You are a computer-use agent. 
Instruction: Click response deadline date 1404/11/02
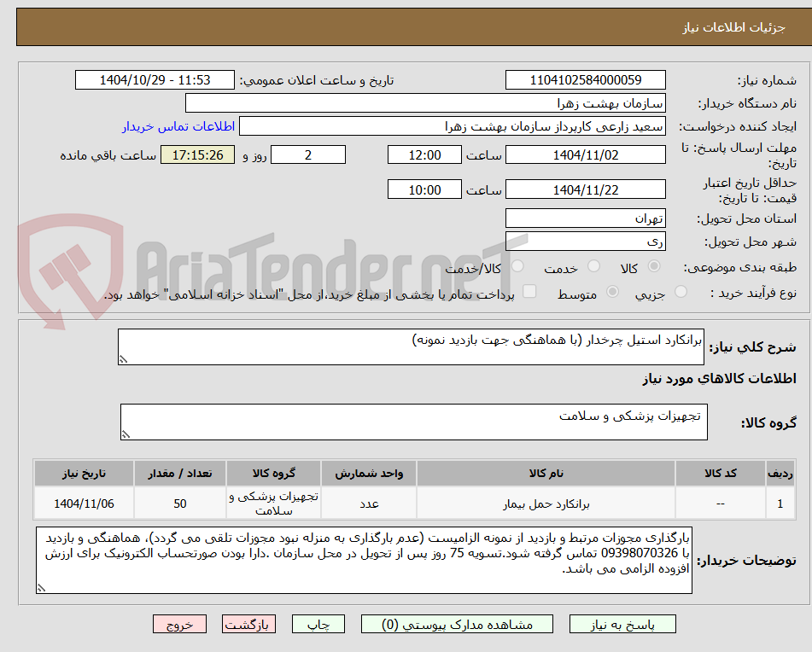point(586,154)
